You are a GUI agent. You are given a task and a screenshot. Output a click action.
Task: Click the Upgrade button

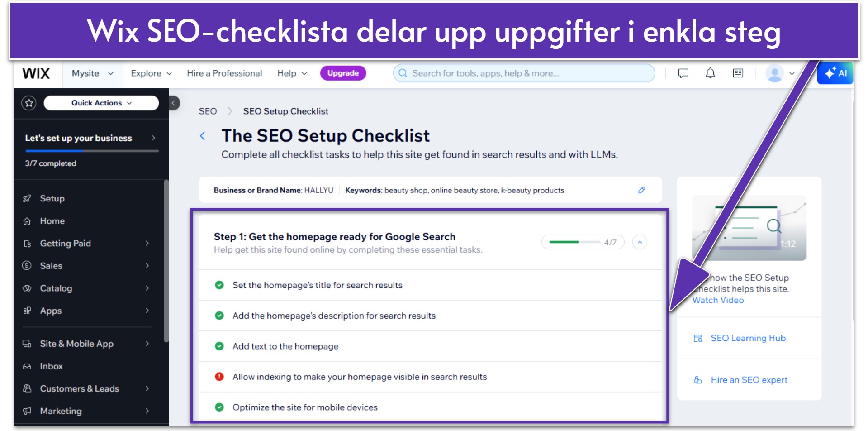tap(343, 73)
